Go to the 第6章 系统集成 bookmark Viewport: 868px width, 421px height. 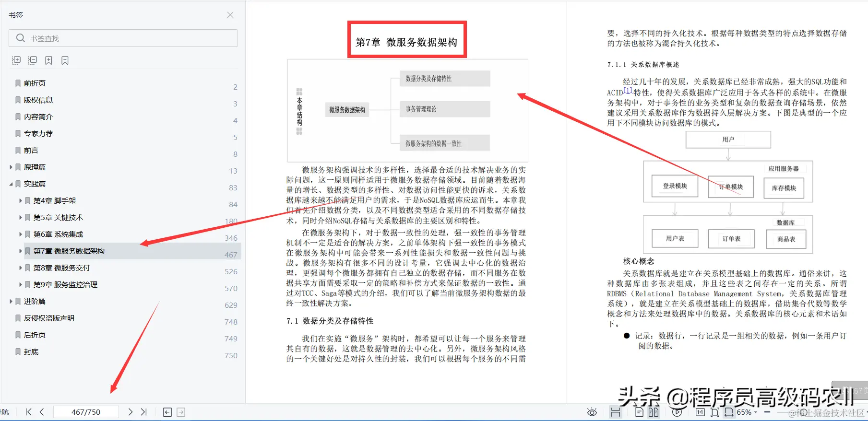pyautogui.click(x=58, y=234)
